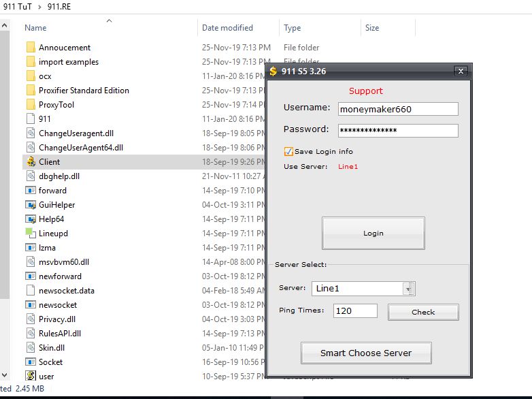Click the Type column header
The height and width of the screenshot is (399, 532).
[293, 28]
